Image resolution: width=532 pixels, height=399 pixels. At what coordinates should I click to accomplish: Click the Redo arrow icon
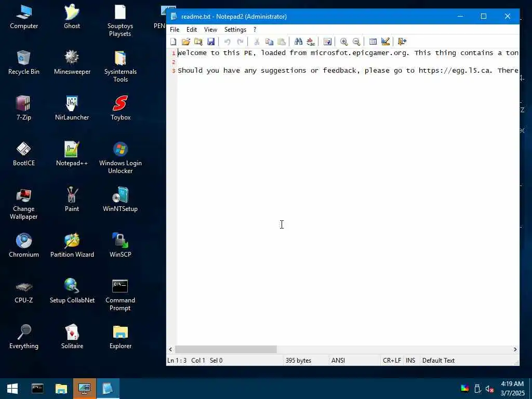coord(240,42)
